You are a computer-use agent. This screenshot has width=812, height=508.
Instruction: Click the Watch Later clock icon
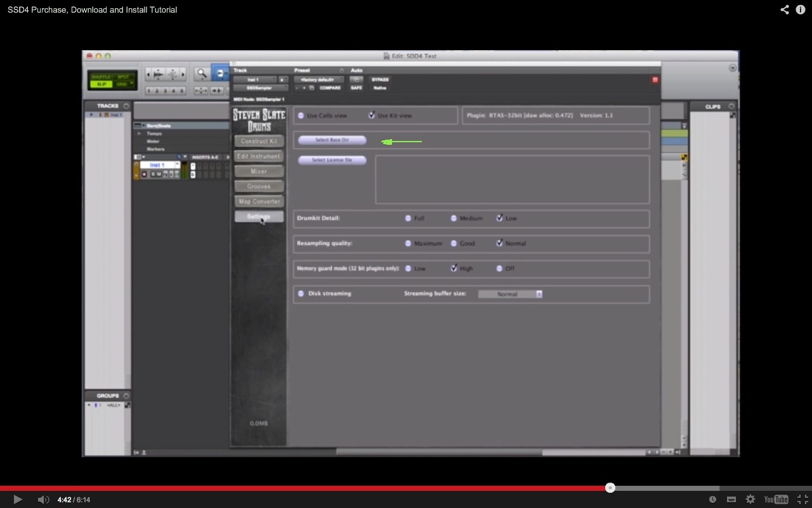[x=712, y=500]
